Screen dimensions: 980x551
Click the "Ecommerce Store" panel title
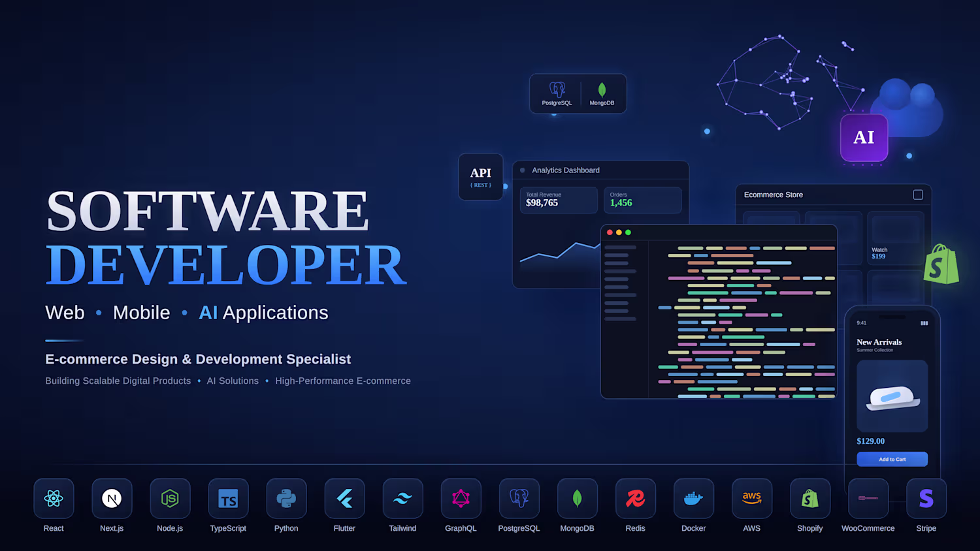tap(774, 195)
